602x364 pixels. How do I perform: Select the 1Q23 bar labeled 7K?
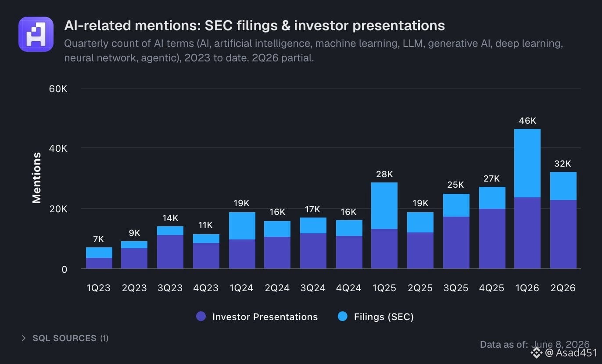click(x=99, y=258)
